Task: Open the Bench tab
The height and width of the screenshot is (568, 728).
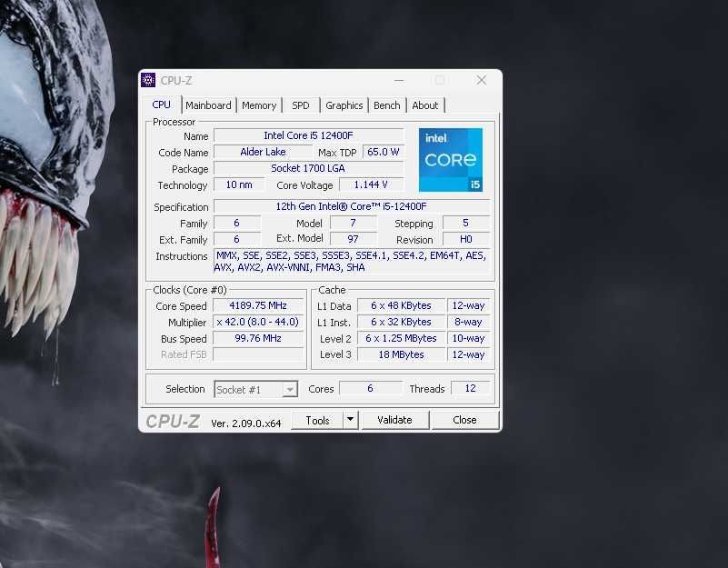Action: [x=387, y=105]
